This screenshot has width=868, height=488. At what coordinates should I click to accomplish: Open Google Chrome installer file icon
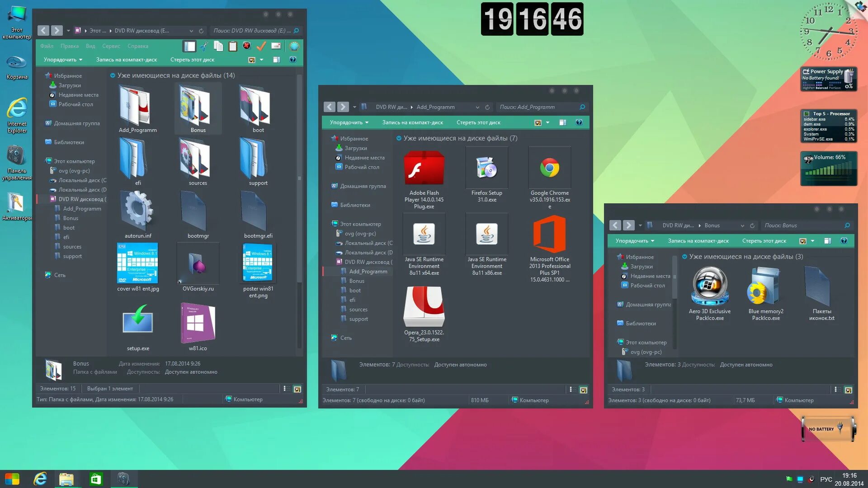click(x=549, y=169)
